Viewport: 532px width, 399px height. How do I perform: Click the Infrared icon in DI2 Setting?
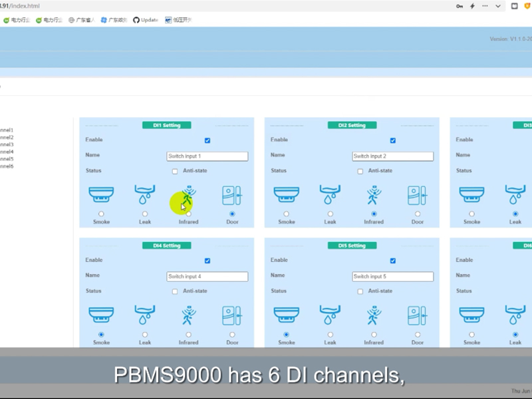[374, 195]
